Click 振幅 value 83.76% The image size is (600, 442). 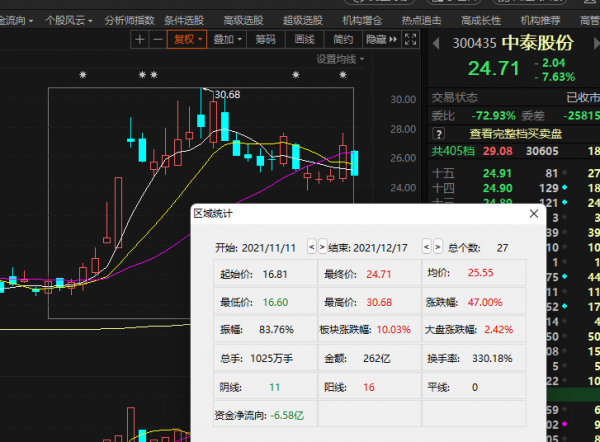tap(276, 329)
